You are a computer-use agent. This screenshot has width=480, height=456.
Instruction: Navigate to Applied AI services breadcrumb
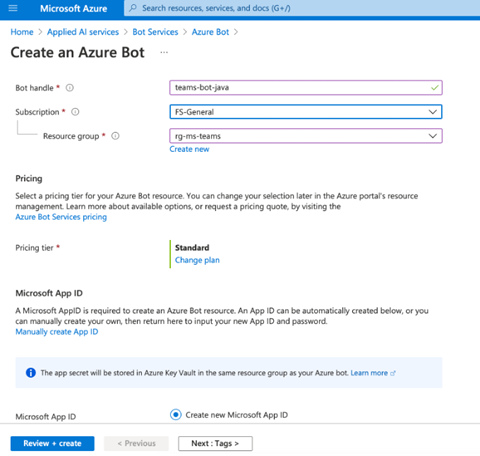(83, 32)
